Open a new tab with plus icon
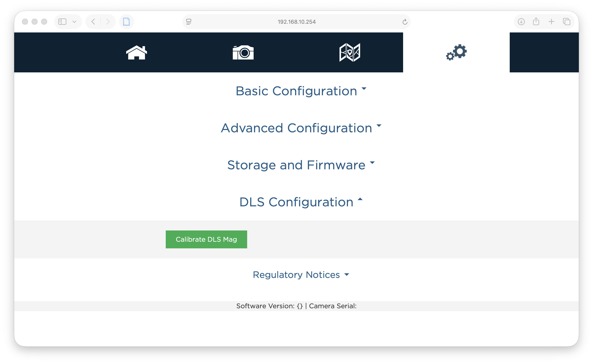The image size is (593, 364). [x=551, y=22]
